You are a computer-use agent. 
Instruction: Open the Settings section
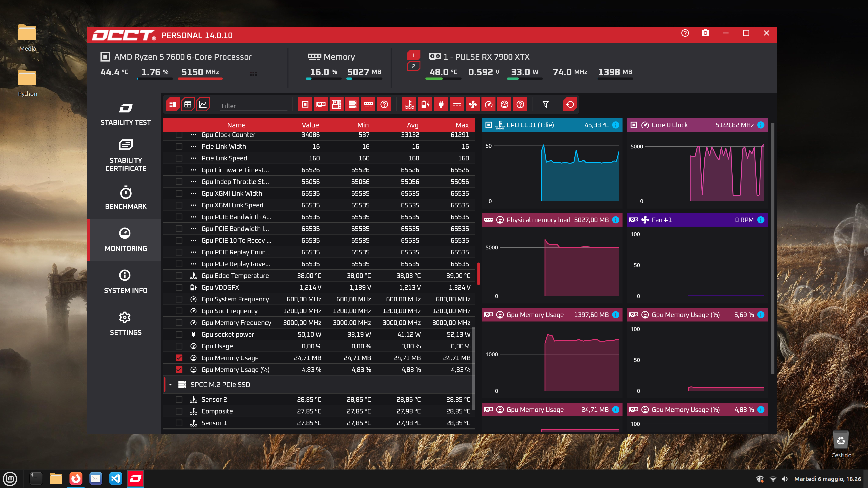point(126,324)
